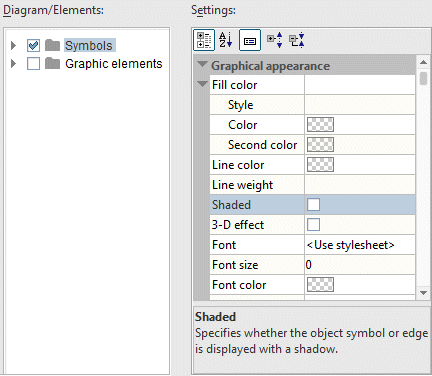Open the Line color swatch
The height and width of the screenshot is (376, 432).
(x=320, y=165)
